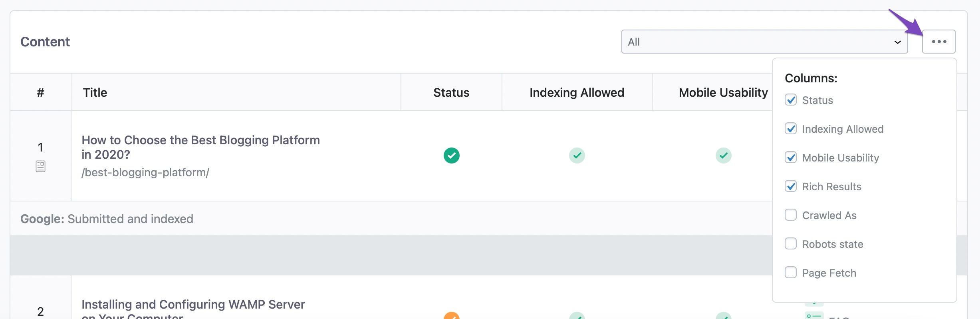Toggle Mobile Usability column checkbox
Screen dimensions: 980x319
(790, 158)
